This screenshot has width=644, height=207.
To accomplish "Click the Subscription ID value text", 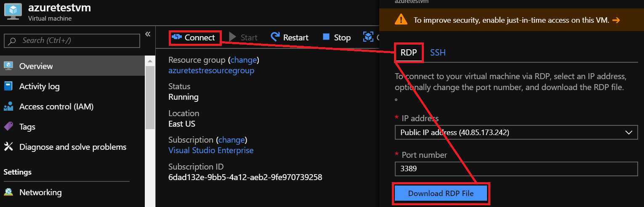I will 245,177.
